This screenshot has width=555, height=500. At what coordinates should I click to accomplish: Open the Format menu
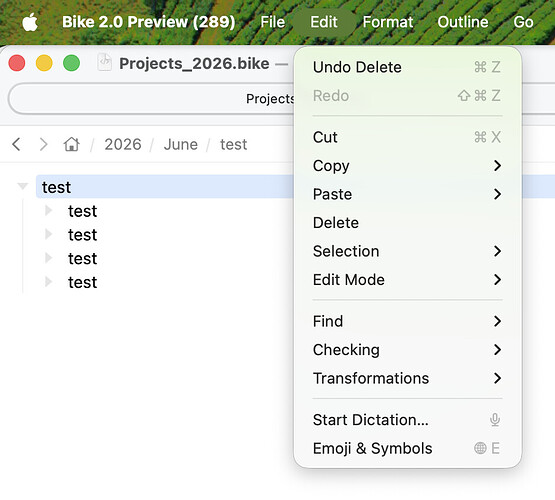pos(388,22)
